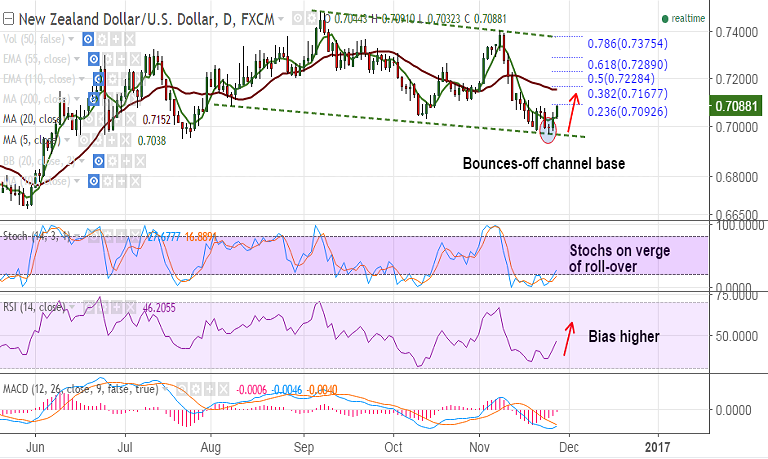
Task: Remove EMA (55, close) with its X icon
Action: (135, 59)
